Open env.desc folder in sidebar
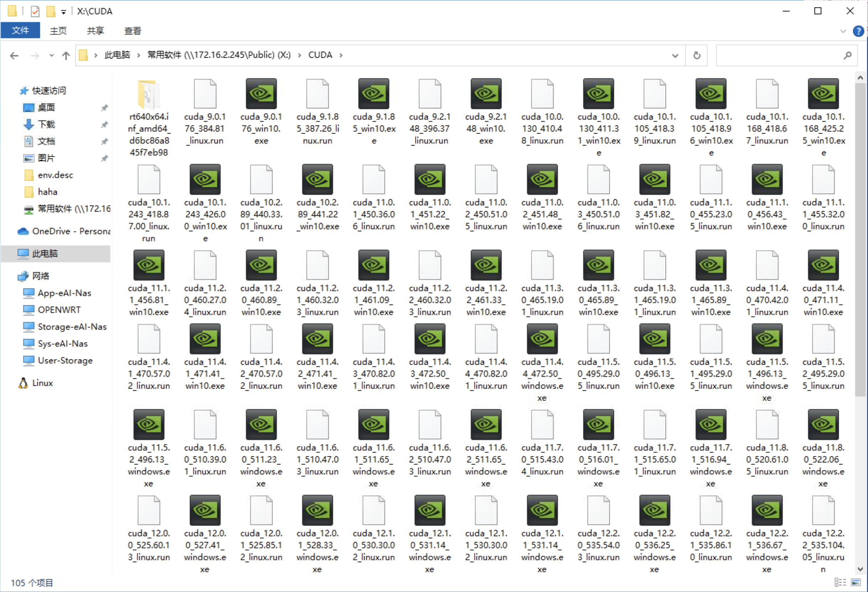This screenshot has width=868, height=592. click(x=55, y=175)
